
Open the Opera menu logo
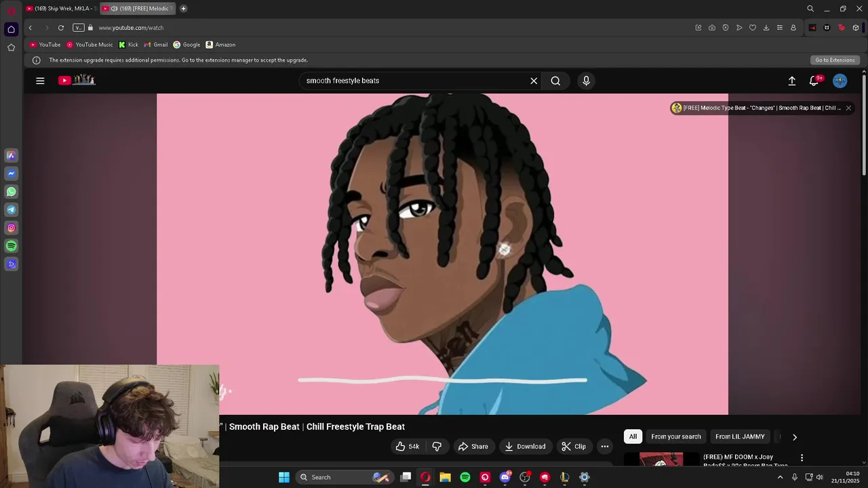[11, 9]
